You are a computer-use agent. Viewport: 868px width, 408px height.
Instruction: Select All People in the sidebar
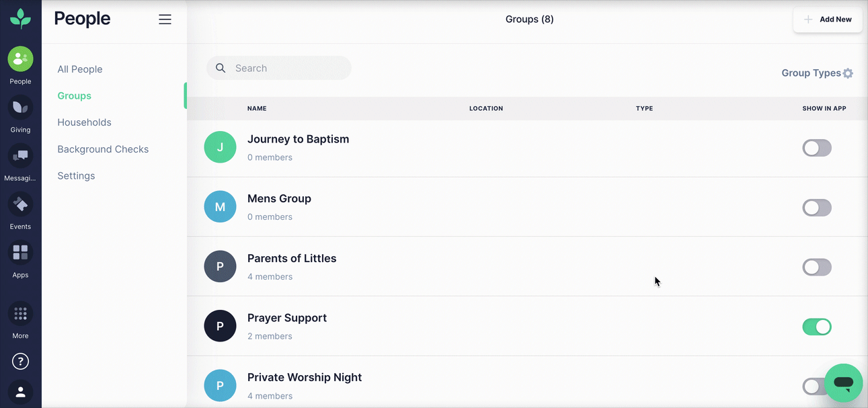(x=80, y=69)
